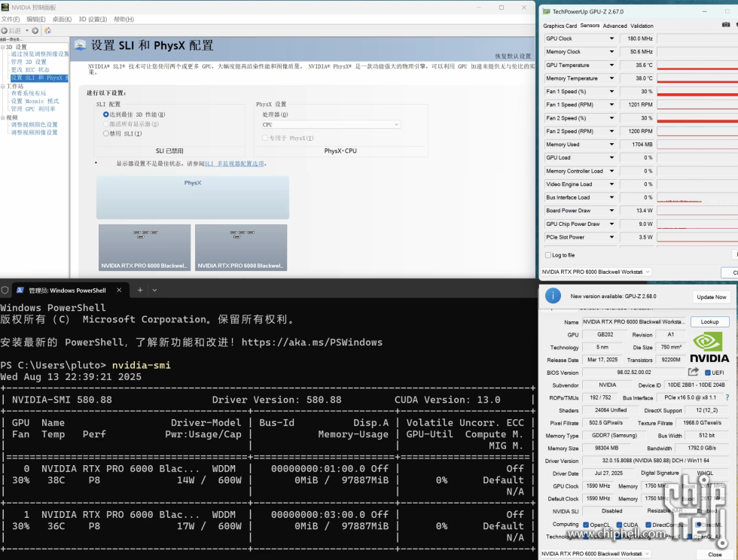This screenshot has width=738, height=560.
Task: Open the SLI 多监视器配置选项 link
Action: (x=234, y=164)
